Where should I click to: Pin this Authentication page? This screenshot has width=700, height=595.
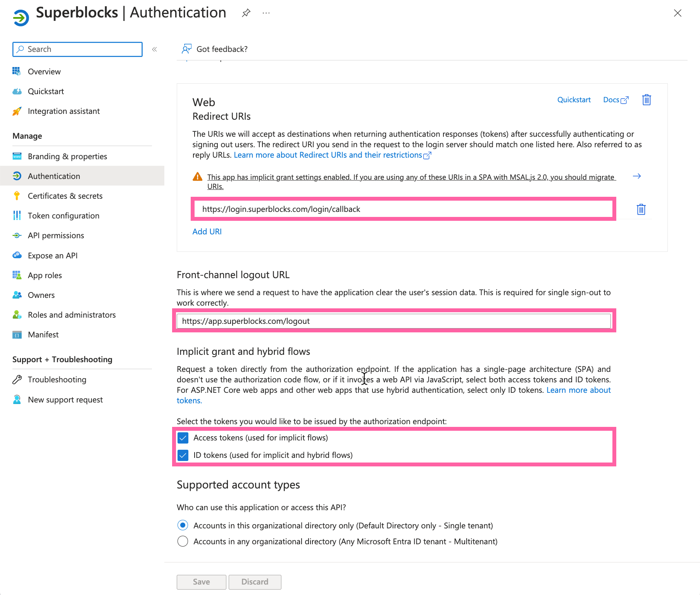tap(246, 13)
